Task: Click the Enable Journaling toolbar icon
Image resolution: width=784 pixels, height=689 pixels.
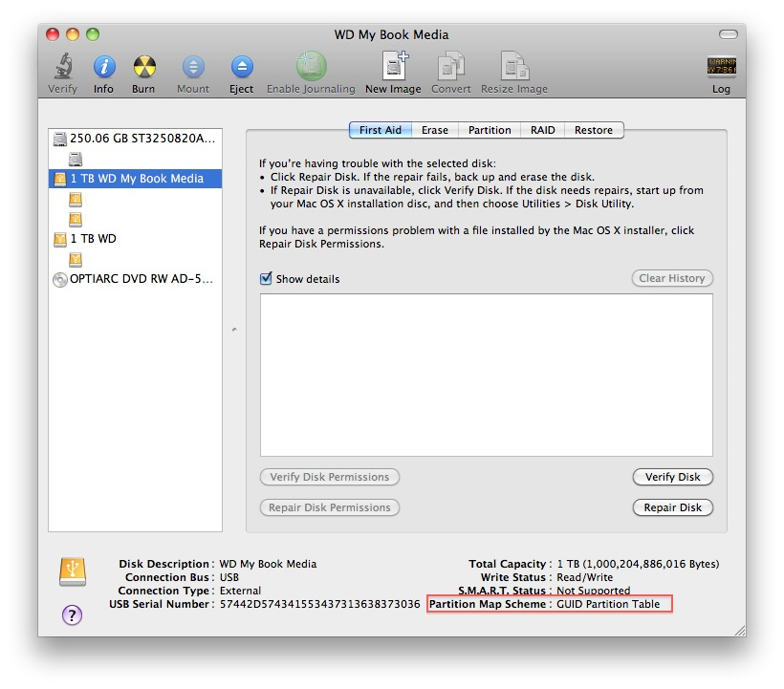Action: click(x=311, y=66)
